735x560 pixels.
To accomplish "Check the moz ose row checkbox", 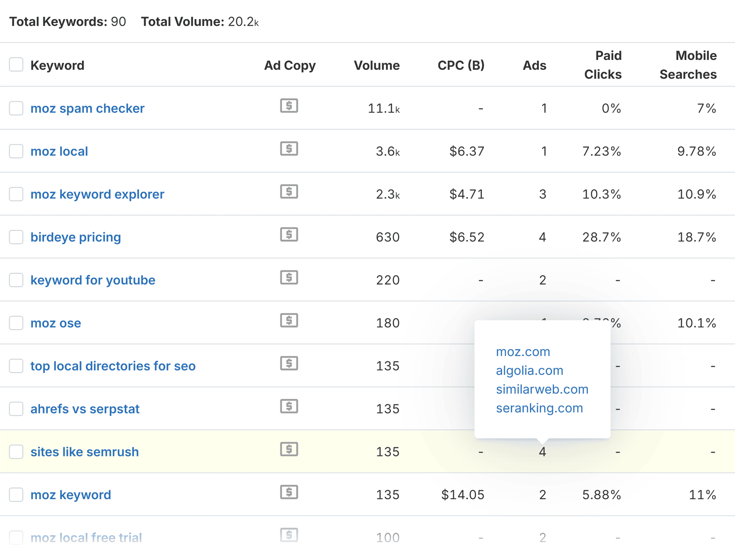I will pos(16,323).
